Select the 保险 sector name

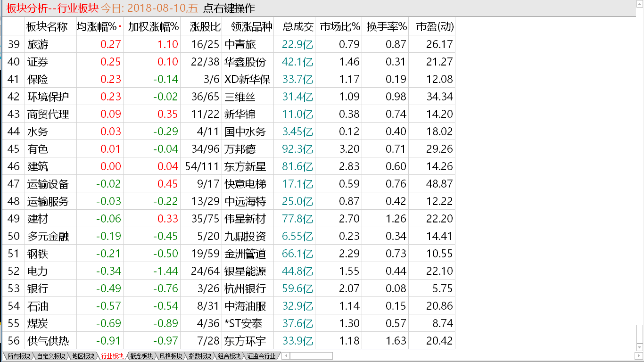tap(38, 79)
